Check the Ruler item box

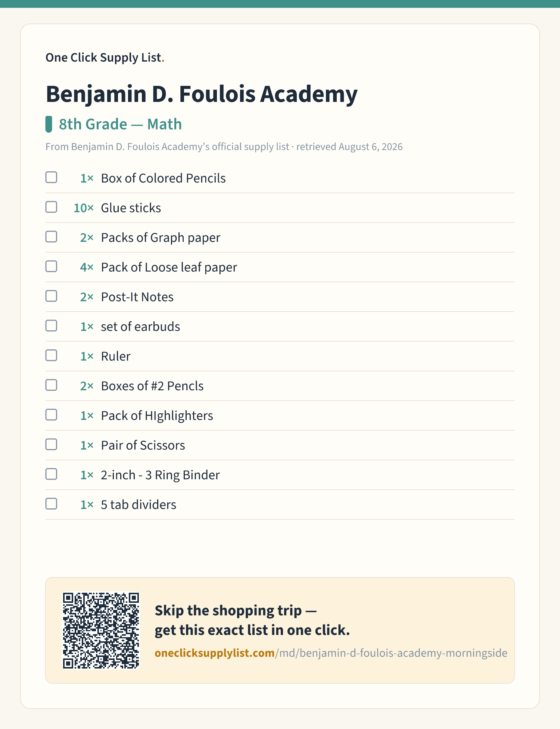click(x=51, y=355)
